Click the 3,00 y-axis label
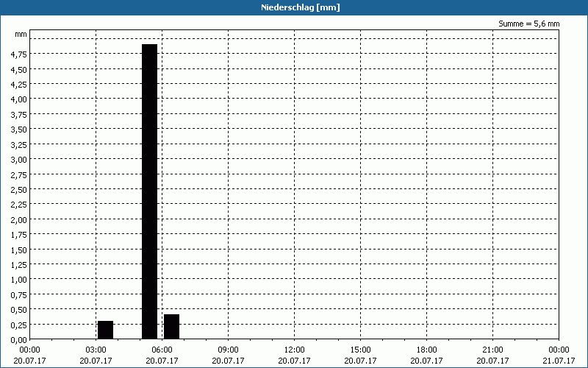Screen dimensions: 588x368 [x=19, y=160]
